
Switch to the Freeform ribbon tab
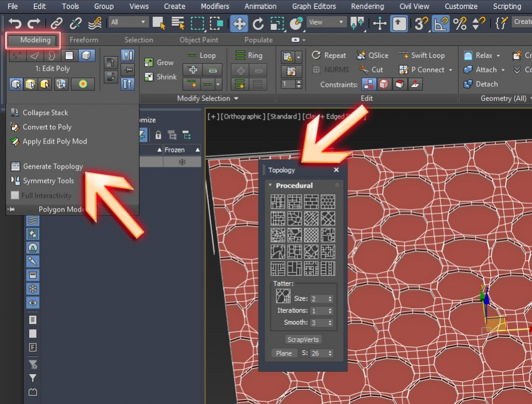tap(84, 40)
